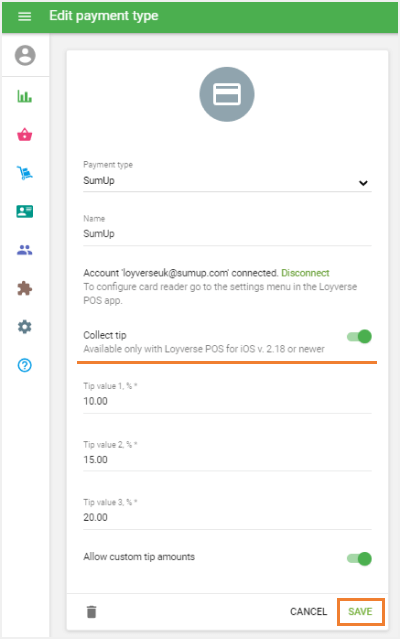Open the Integrations puzzle piece icon
This screenshot has width=400, height=639.
[24, 289]
